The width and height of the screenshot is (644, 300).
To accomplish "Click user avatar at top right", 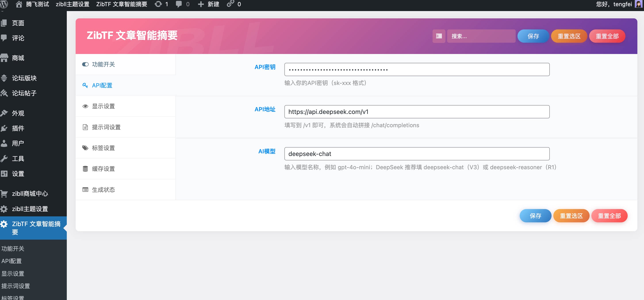I will coord(638,4).
